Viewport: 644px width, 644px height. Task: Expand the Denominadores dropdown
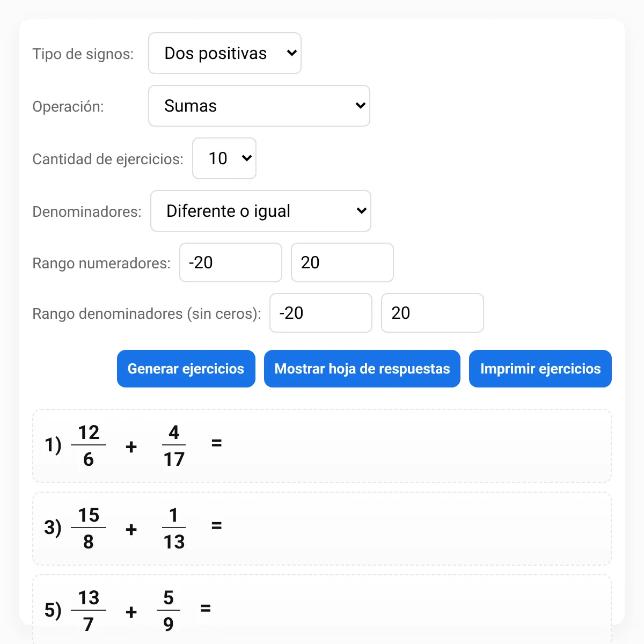click(261, 211)
